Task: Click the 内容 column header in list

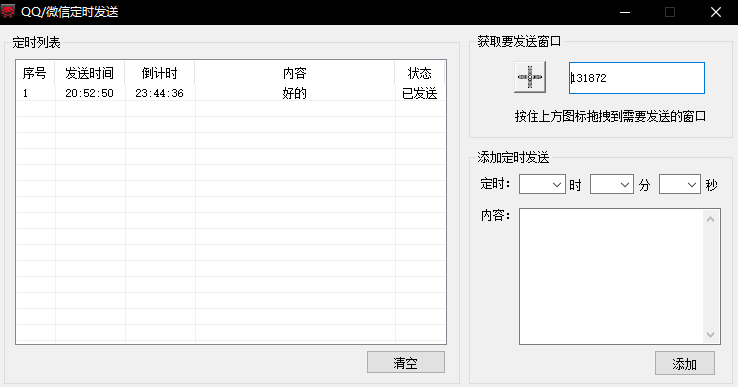Action: pos(295,73)
